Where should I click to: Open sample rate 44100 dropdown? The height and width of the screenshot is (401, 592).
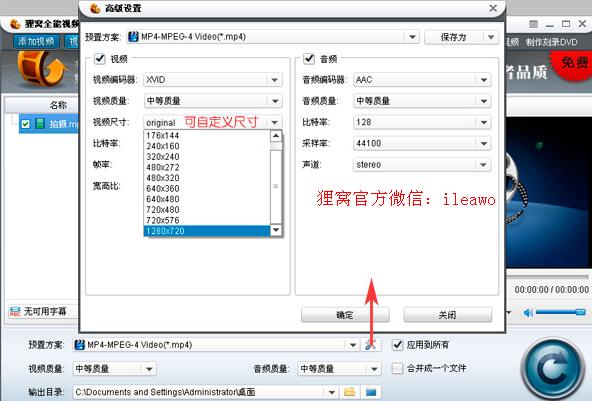(x=484, y=143)
